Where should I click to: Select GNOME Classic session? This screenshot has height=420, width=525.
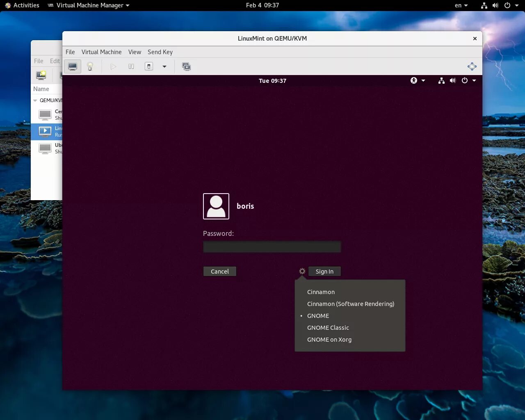tap(328, 328)
